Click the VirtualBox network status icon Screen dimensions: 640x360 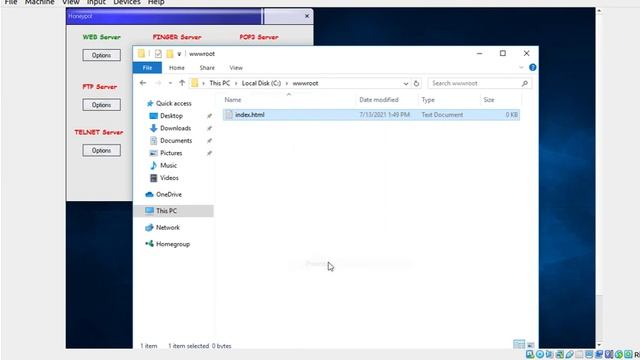pos(560,354)
